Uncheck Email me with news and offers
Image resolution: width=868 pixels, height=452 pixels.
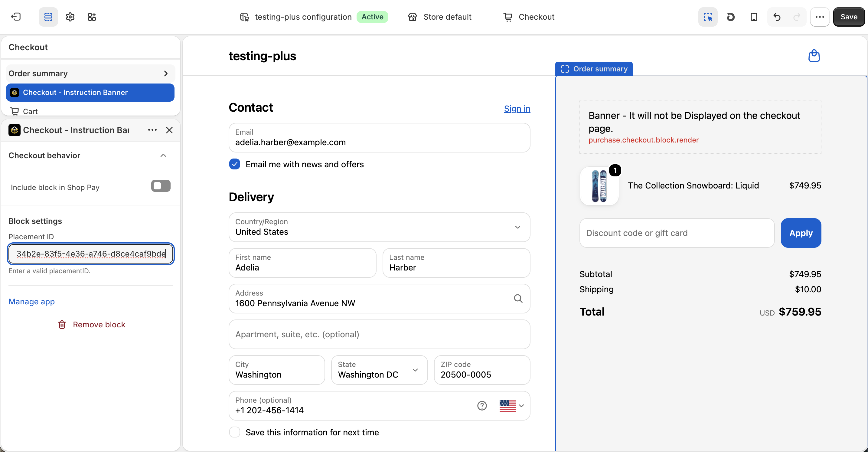234,164
